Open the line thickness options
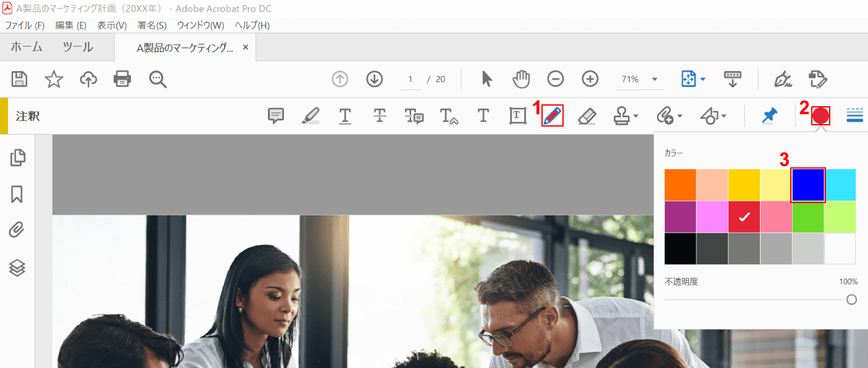 click(855, 115)
